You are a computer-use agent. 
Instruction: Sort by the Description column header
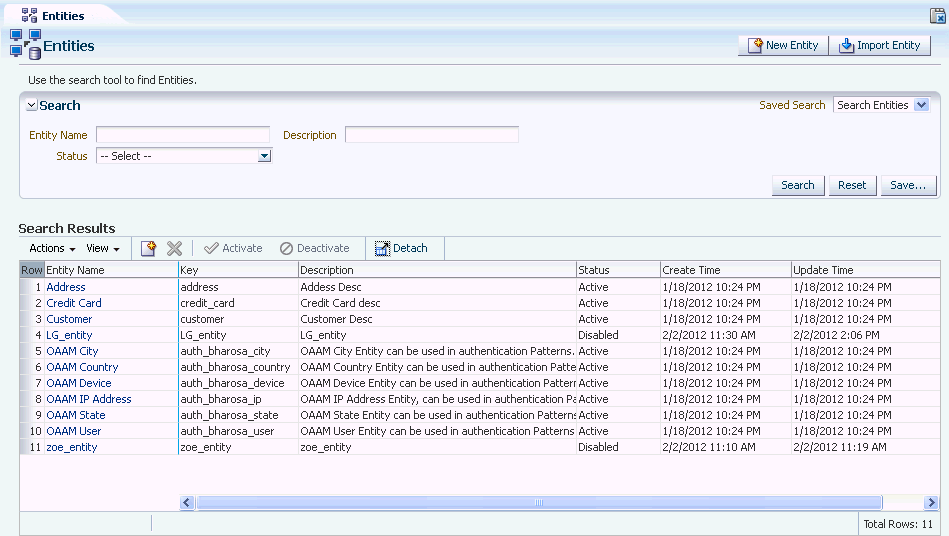(x=437, y=270)
